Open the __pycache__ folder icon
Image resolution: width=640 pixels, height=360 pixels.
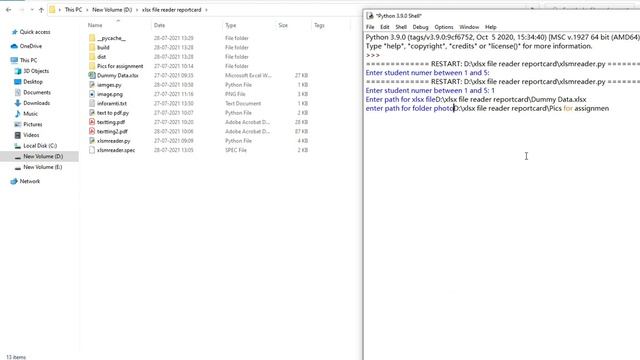(92, 38)
